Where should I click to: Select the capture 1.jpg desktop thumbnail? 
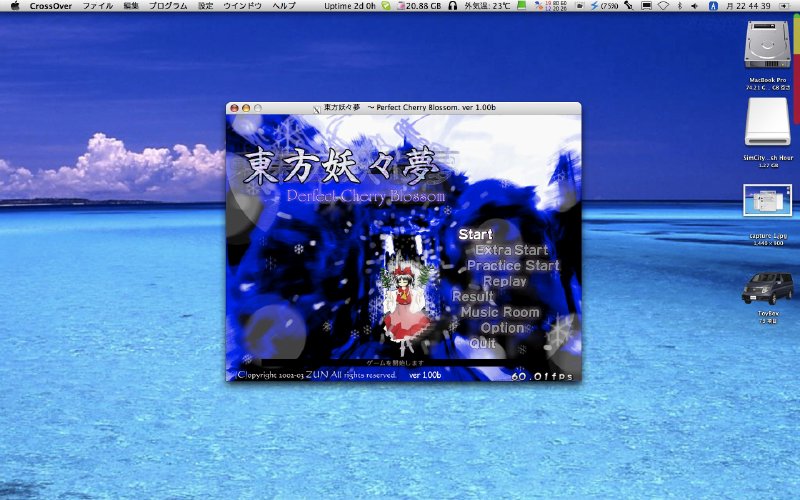767,201
